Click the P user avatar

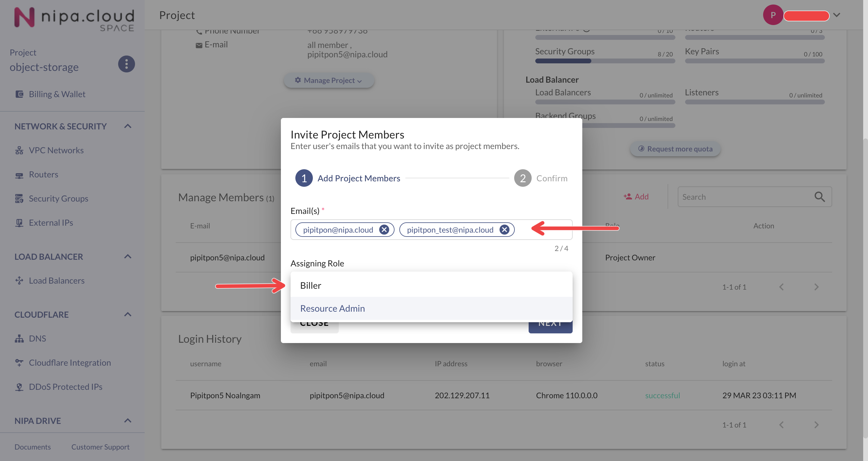point(773,15)
